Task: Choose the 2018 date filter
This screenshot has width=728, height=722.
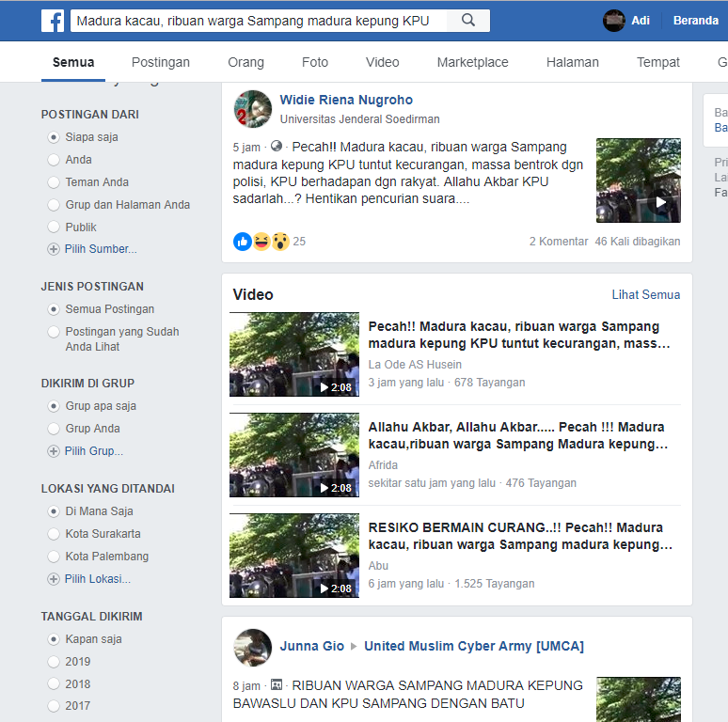Action: click(x=54, y=684)
